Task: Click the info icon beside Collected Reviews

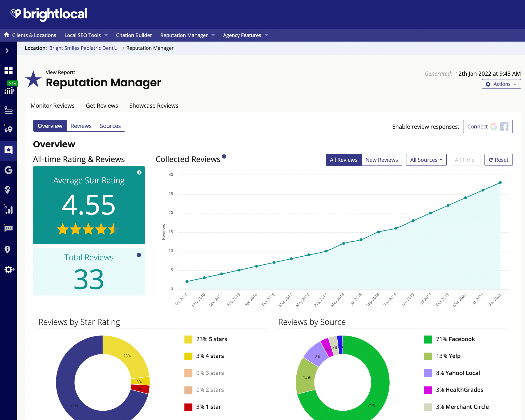Action: click(224, 156)
